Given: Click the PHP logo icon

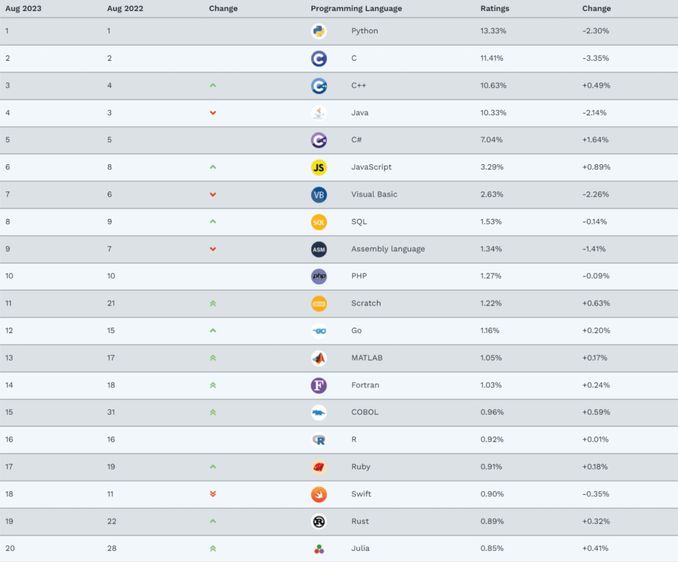Looking at the screenshot, I should [x=319, y=276].
